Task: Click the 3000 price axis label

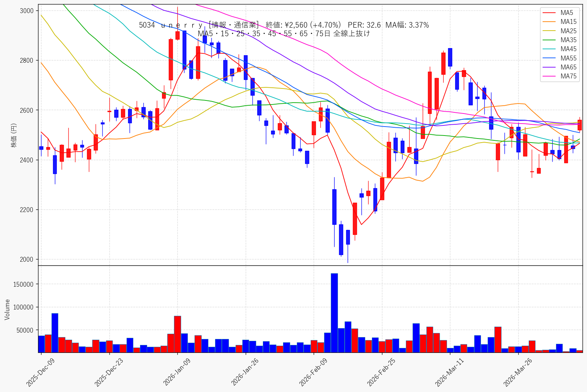Action: (x=27, y=11)
